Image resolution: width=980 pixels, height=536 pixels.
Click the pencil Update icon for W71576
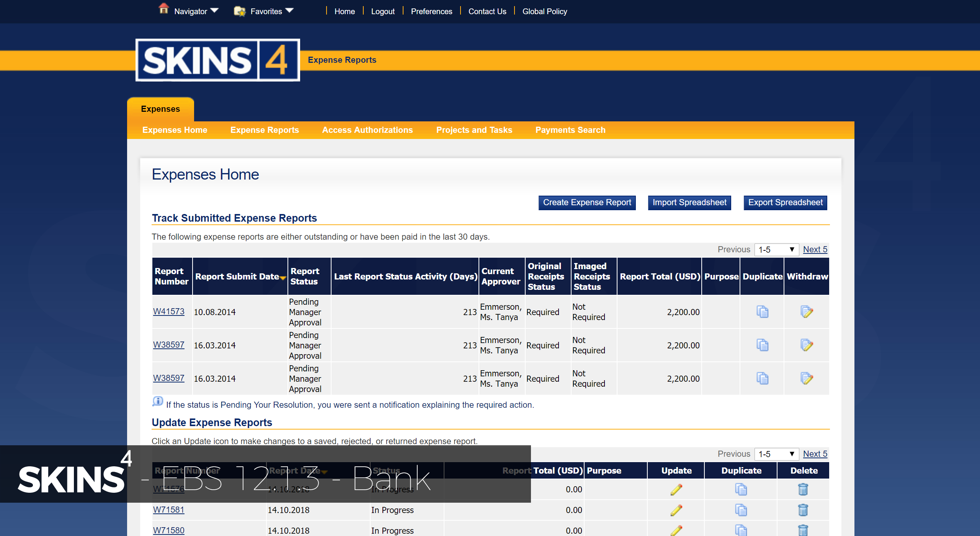point(676,489)
